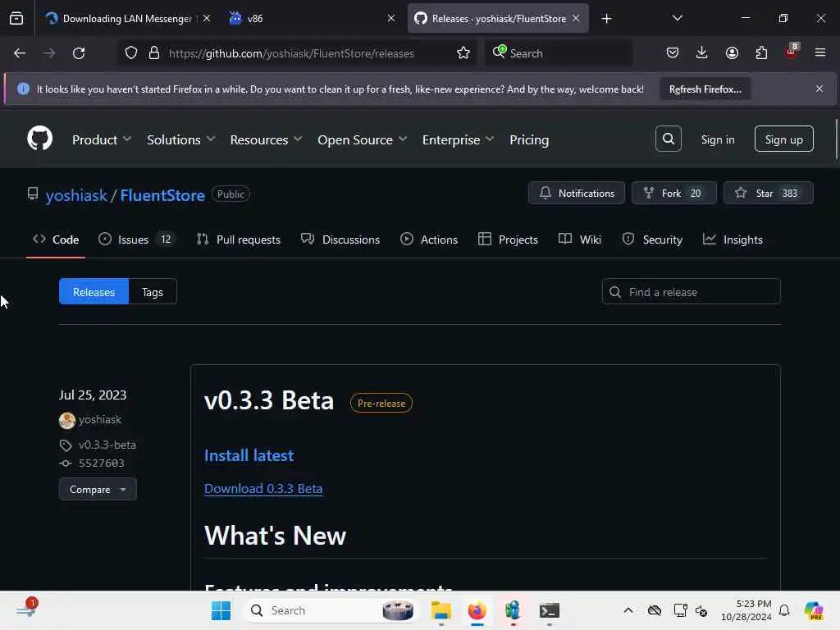Open the Discussions tab
This screenshot has height=630, width=840.
point(340,240)
